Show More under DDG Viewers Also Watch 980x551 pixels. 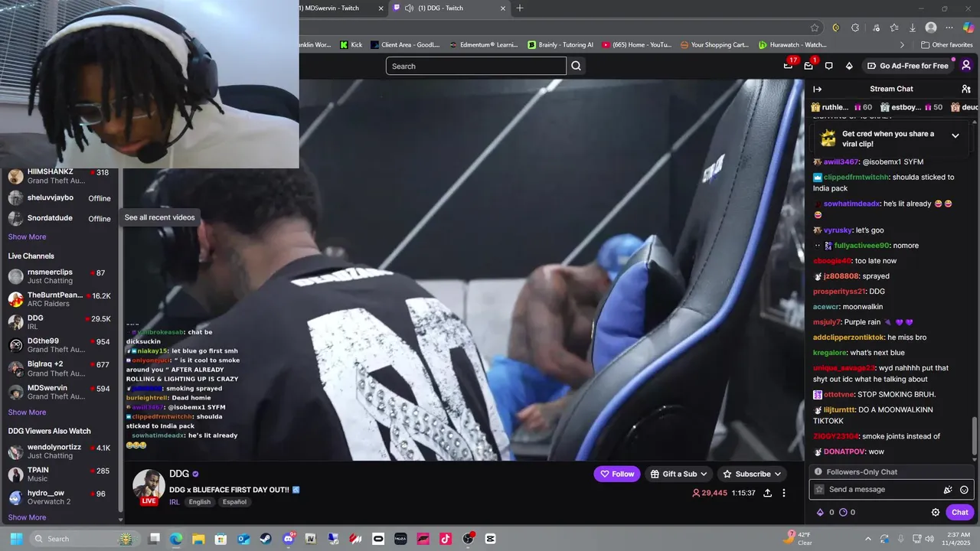point(28,517)
